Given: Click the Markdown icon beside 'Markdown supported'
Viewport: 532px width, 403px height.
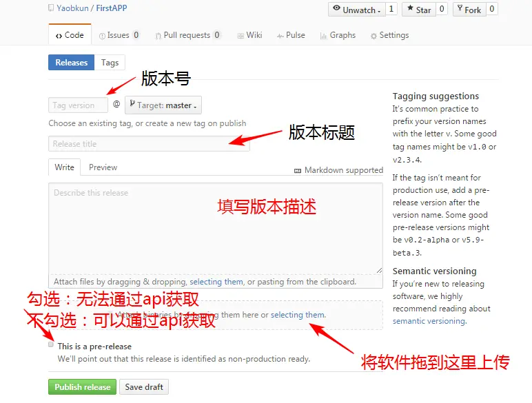Looking at the screenshot, I should (298, 171).
